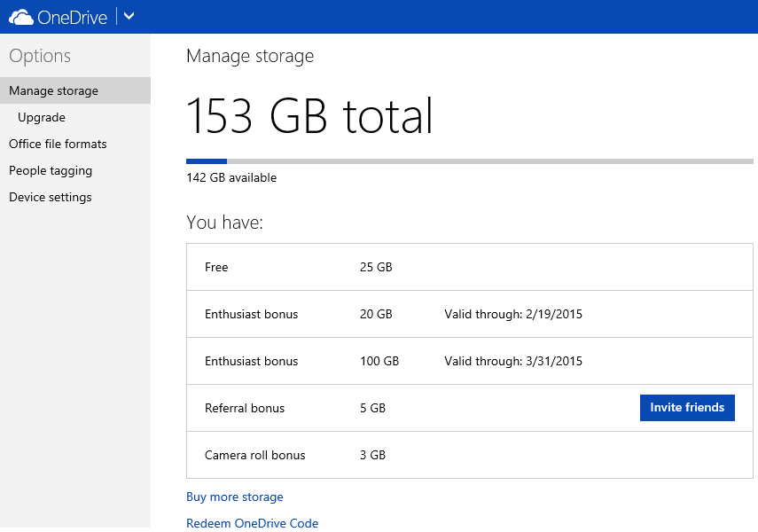This screenshot has width=758, height=532.
Task: Select the Camera roll bonus row
Action: coord(469,455)
